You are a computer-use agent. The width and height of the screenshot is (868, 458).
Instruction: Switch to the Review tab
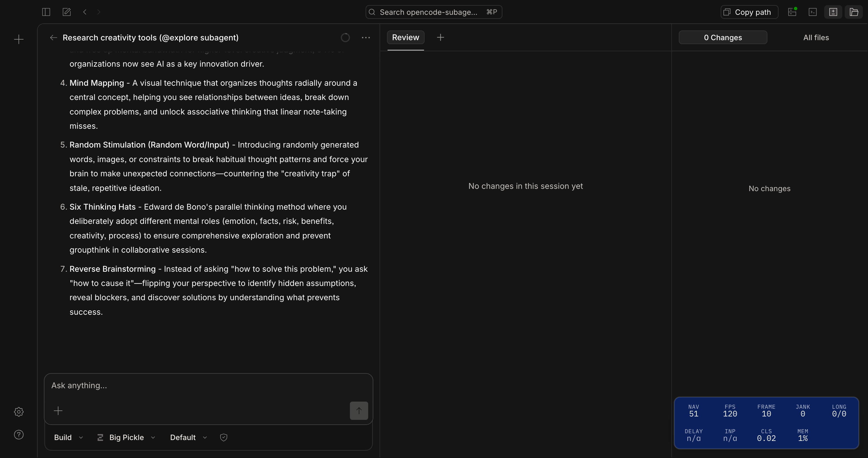(x=405, y=37)
